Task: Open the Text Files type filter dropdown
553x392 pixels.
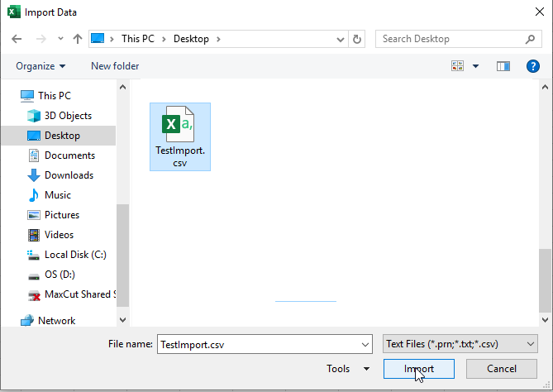Action: [460, 344]
